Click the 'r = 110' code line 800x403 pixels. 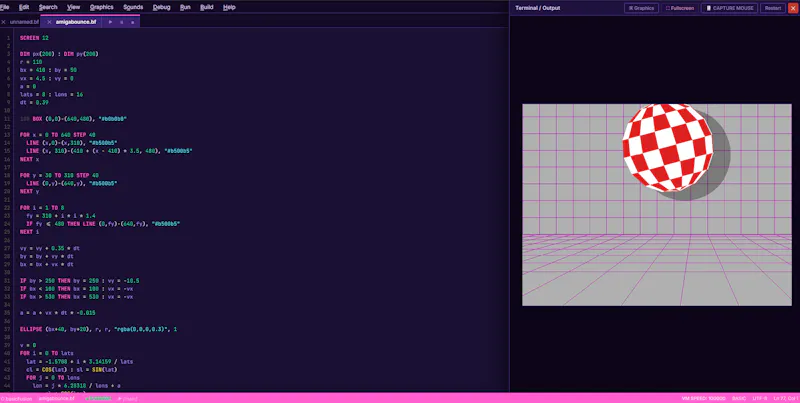pos(31,62)
